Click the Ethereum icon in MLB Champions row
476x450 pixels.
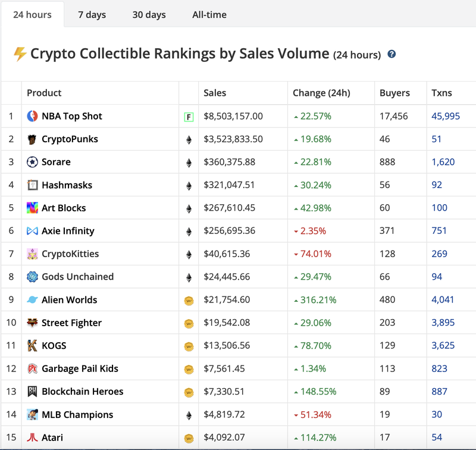[x=189, y=415]
